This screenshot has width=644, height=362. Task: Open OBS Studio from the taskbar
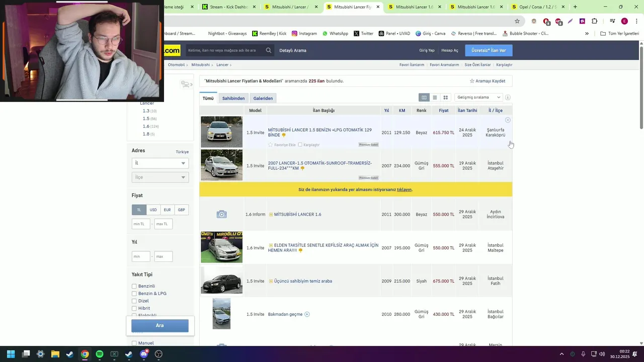(159, 354)
